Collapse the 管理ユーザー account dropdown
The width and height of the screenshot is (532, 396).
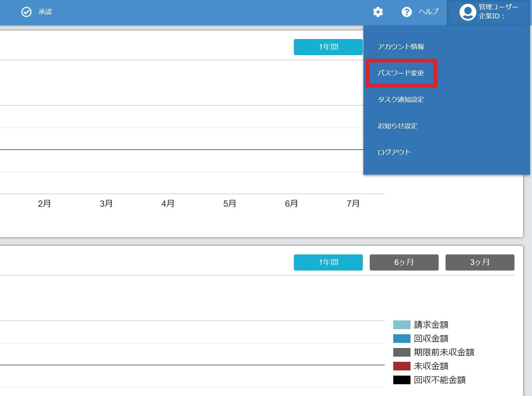(x=498, y=11)
